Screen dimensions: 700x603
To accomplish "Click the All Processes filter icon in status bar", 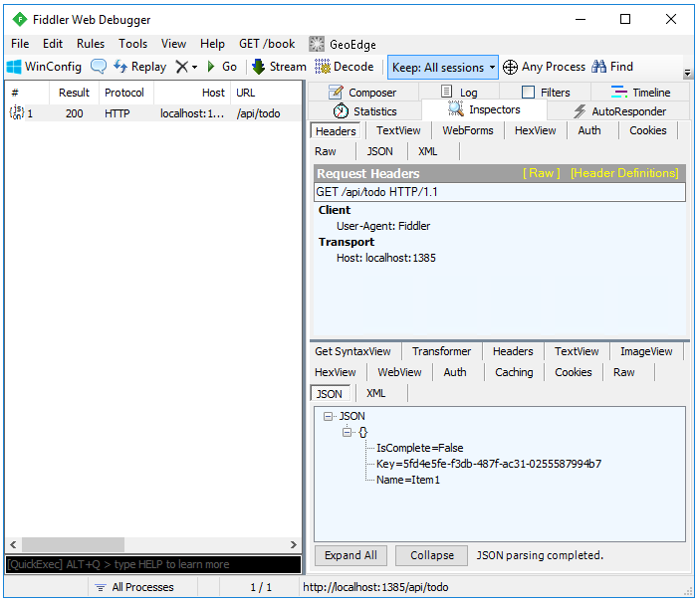I will pyautogui.click(x=101, y=587).
